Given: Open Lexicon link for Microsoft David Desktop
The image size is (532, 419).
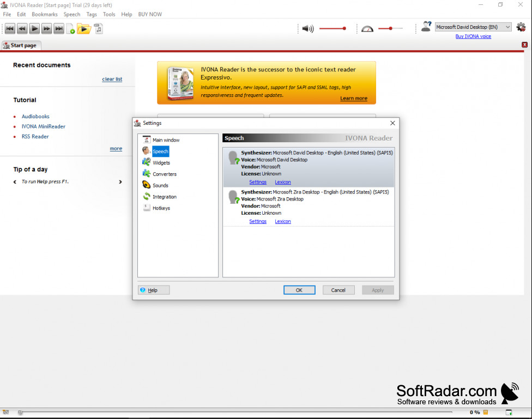Looking at the screenshot, I should (282, 182).
